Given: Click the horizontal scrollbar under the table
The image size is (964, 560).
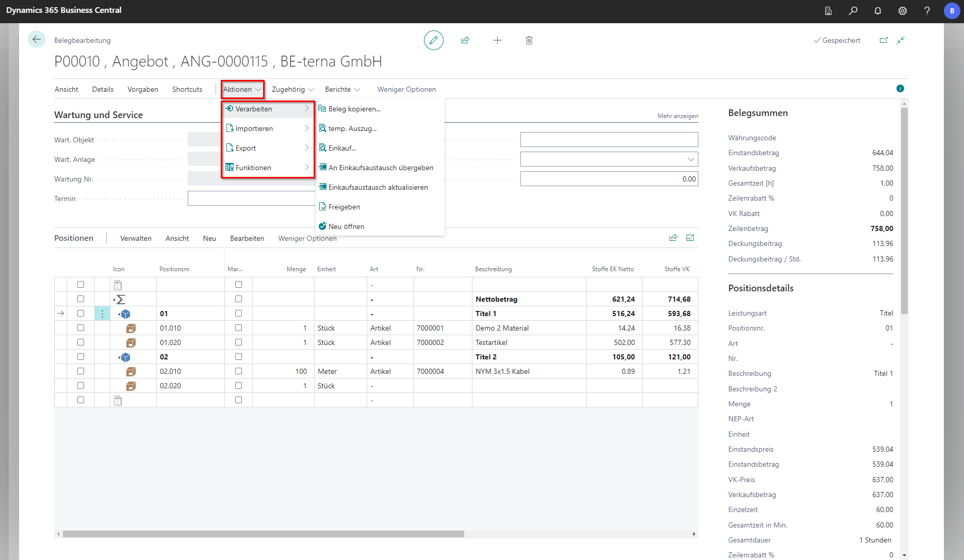Looking at the screenshot, I should point(263,534).
